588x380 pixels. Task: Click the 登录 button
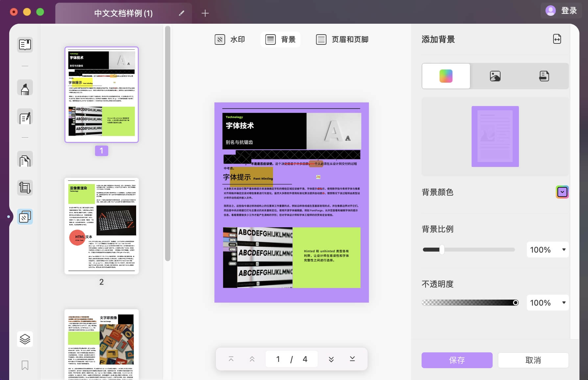(x=569, y=11)
